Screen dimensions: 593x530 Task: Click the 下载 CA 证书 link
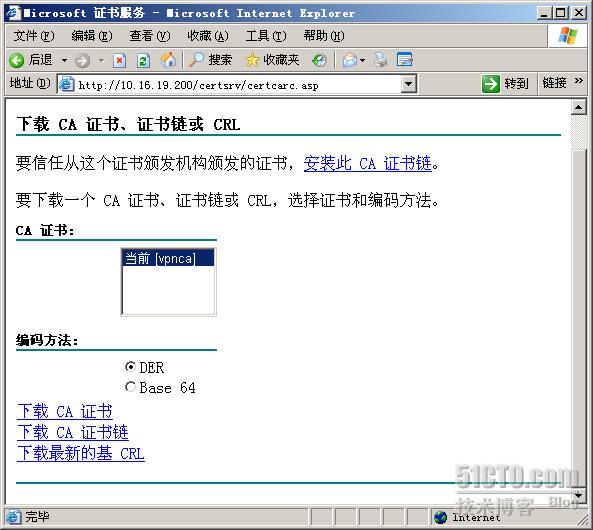click(65, 412)
